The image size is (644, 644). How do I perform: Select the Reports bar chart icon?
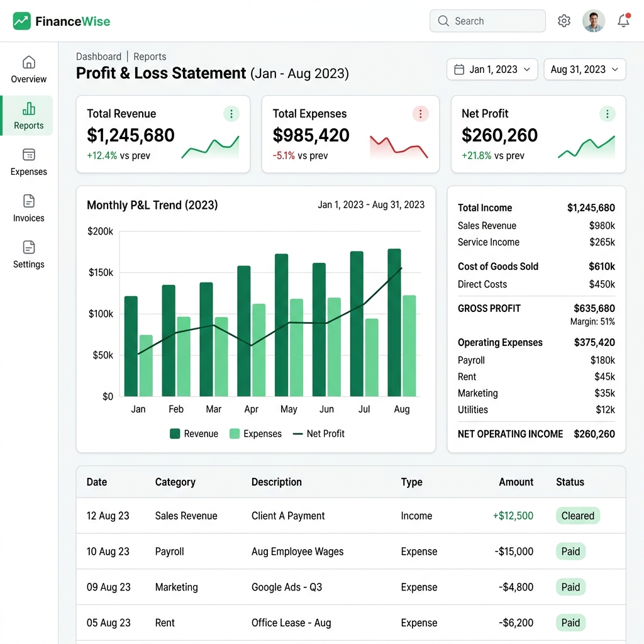pos(29,108)
